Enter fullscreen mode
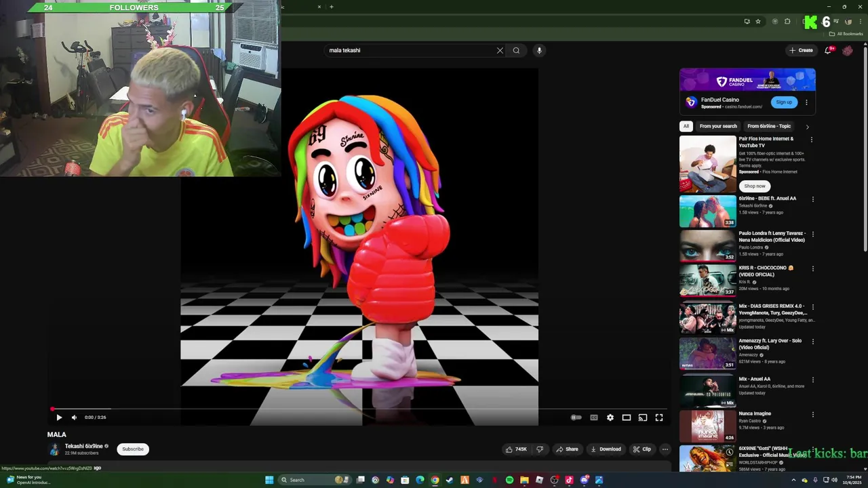 [659, 418]
